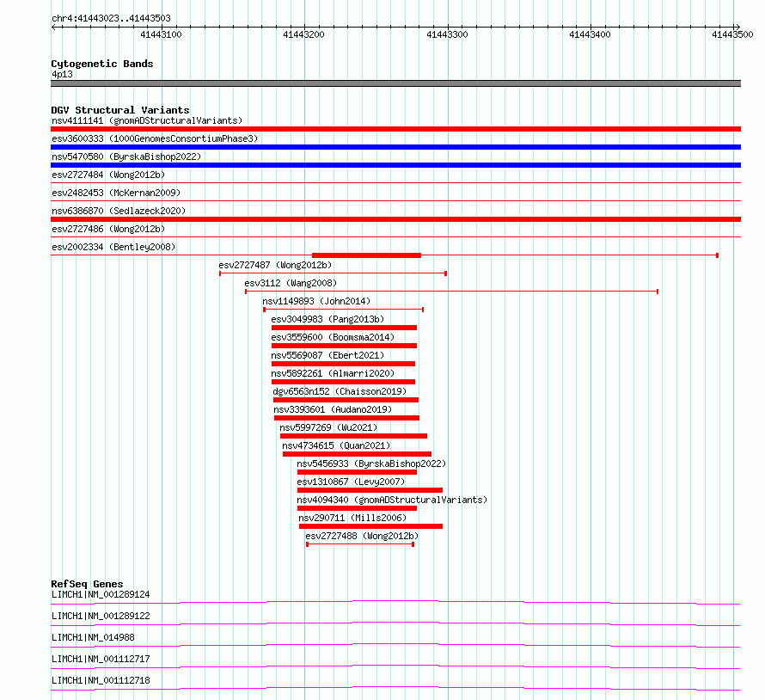Viewport: 765px width, 700px height.
Task: Click red bar of nsv5569087
Action: click(344, 364)
